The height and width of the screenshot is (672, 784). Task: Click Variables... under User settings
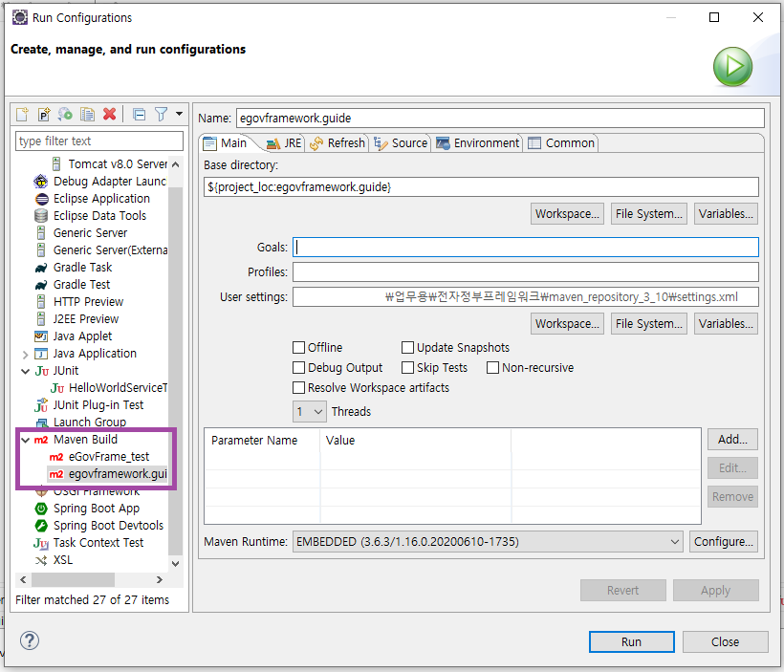726,324
